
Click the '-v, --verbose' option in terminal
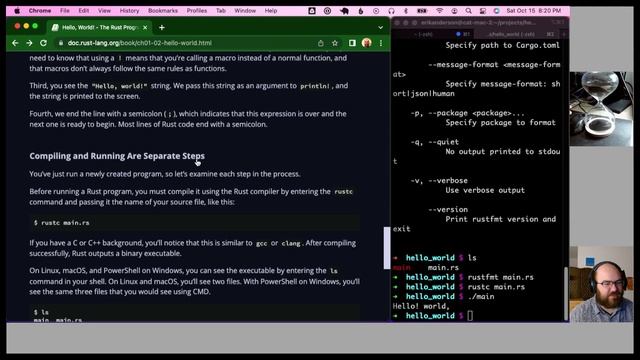(x=439, y=180)
